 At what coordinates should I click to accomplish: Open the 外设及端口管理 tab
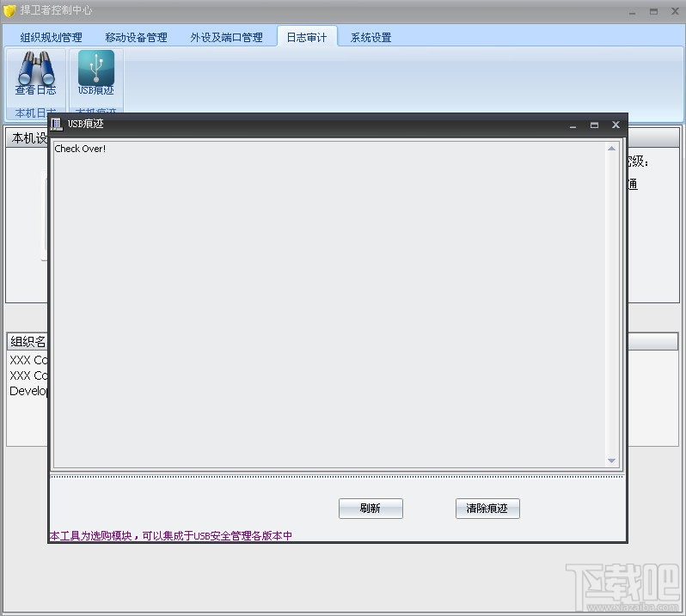click(x=226, y=38)
